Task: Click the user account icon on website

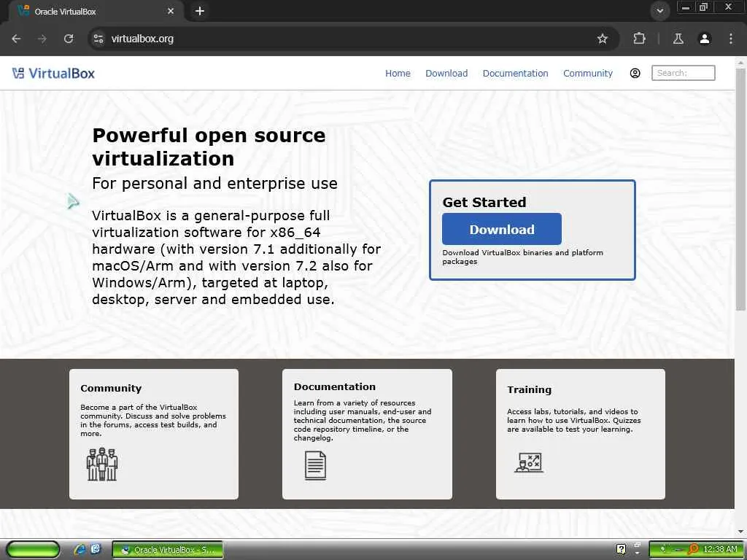Action: [635, 74]
